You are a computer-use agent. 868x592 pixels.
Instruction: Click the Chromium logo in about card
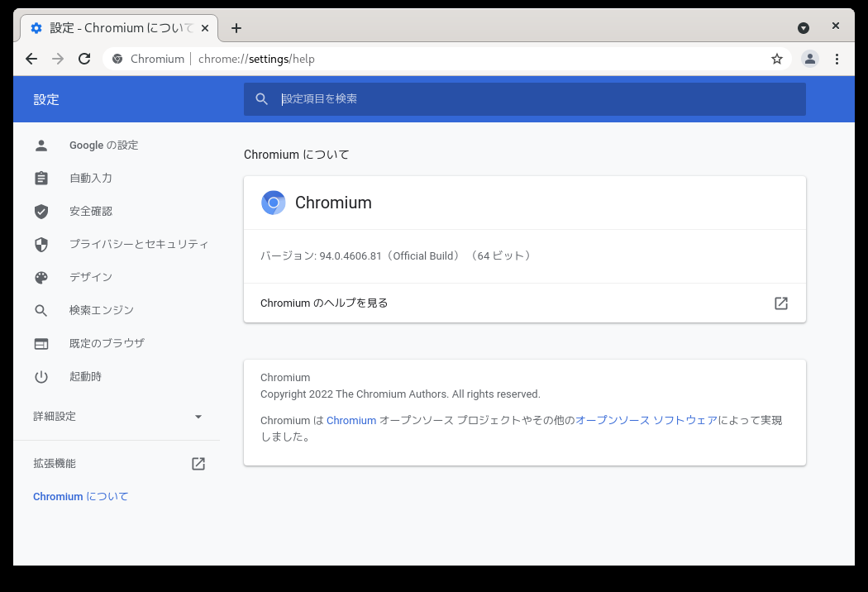[x=274, y=203]
